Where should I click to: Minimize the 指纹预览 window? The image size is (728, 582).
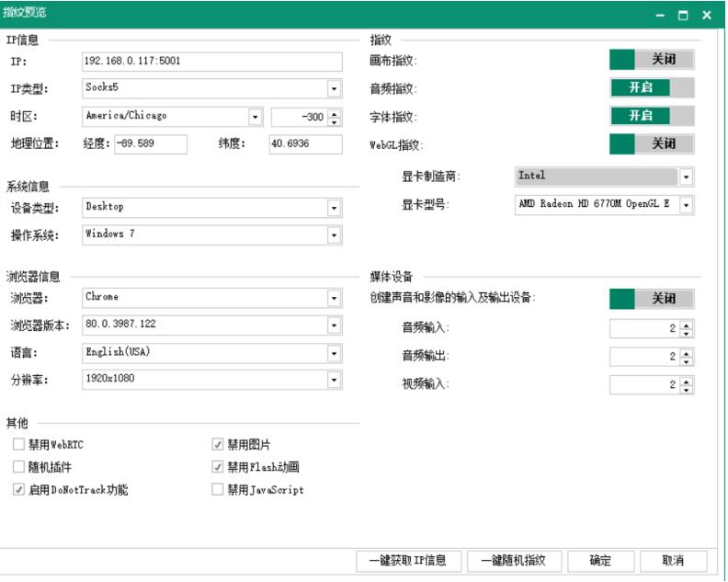click(x=660, y=16)
